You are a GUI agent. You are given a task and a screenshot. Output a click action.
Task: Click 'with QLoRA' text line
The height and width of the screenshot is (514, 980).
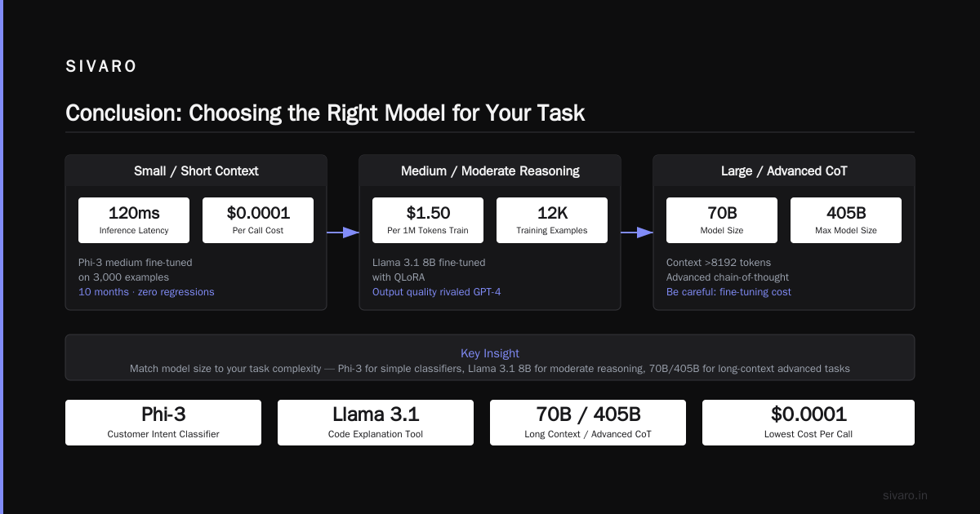[399, 277]
